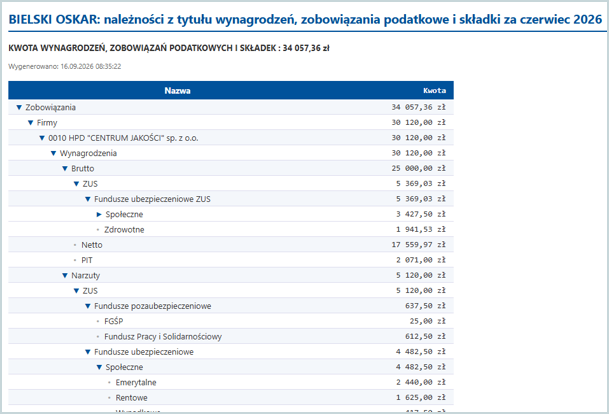The height and width of the screenshot is (414, 609).
Task: Select the Emerytalne row label
Action: (x=136, y=383)
